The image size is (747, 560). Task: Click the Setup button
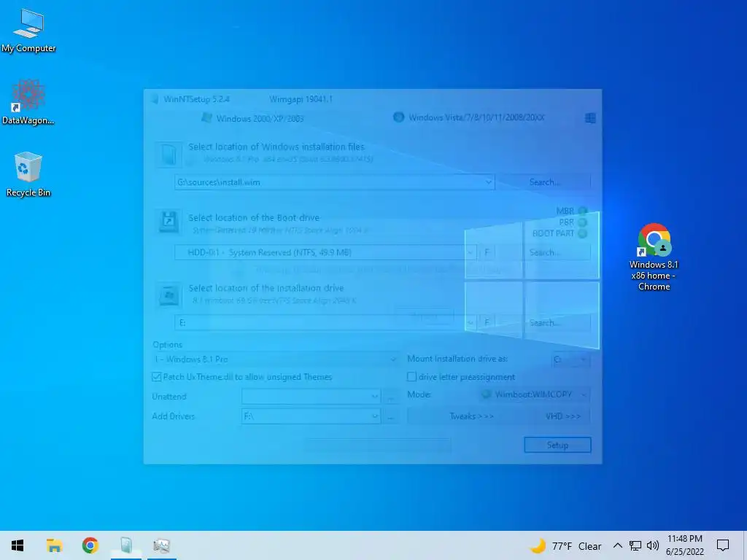[x=557, y=445]
